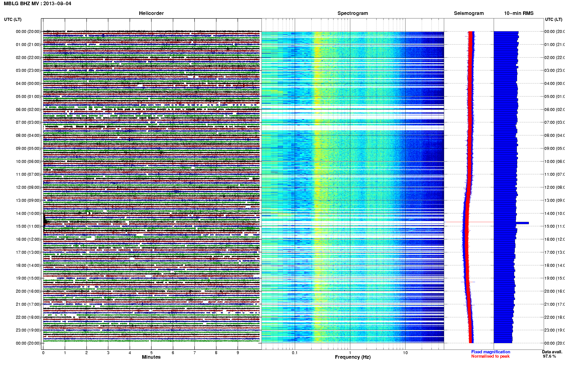Select the '13:00 (09:00)' time label on left axis
The height and width of the screenshot is (368, 588).
coord(28,200)
